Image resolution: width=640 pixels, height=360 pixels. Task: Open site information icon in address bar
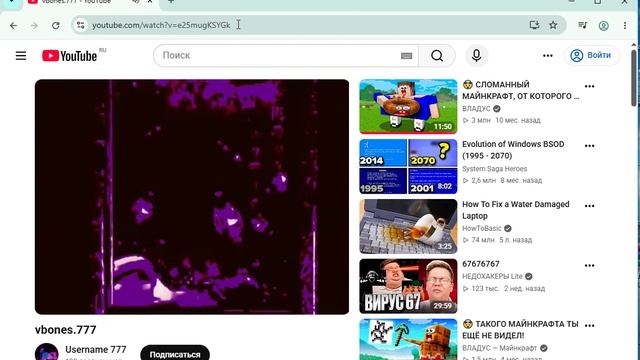[x=81, y=25]
